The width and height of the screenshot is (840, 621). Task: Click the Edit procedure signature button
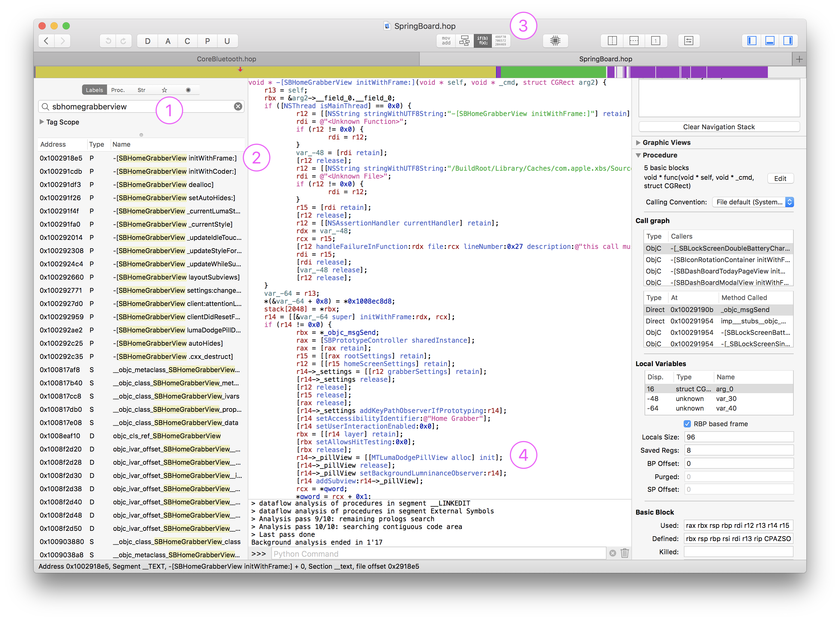[x=780, y=179]
